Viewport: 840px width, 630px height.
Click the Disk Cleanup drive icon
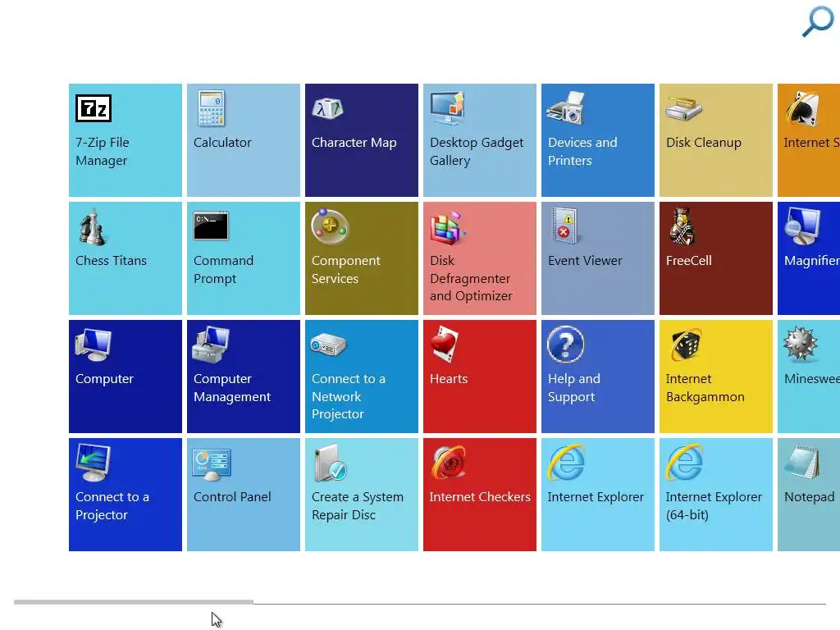pos(683,109)
